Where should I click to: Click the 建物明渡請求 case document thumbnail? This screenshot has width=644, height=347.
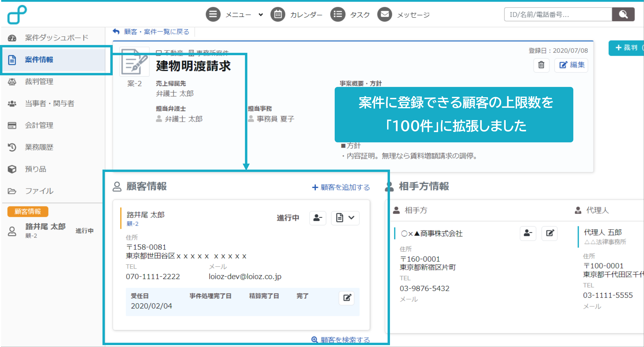pos(134,61)
